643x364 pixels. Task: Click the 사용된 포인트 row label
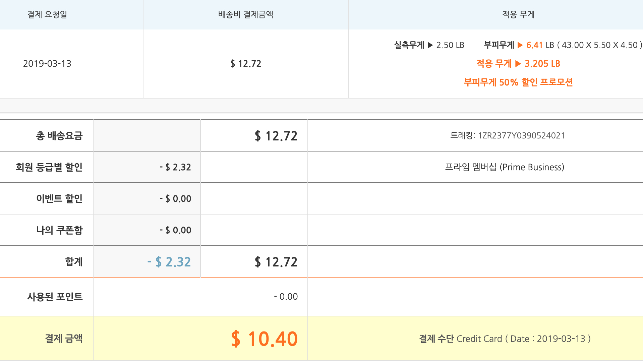[55, 297]
